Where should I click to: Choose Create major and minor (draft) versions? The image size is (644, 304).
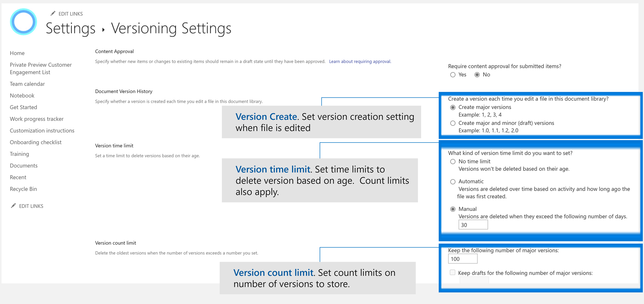pos(453,123)
